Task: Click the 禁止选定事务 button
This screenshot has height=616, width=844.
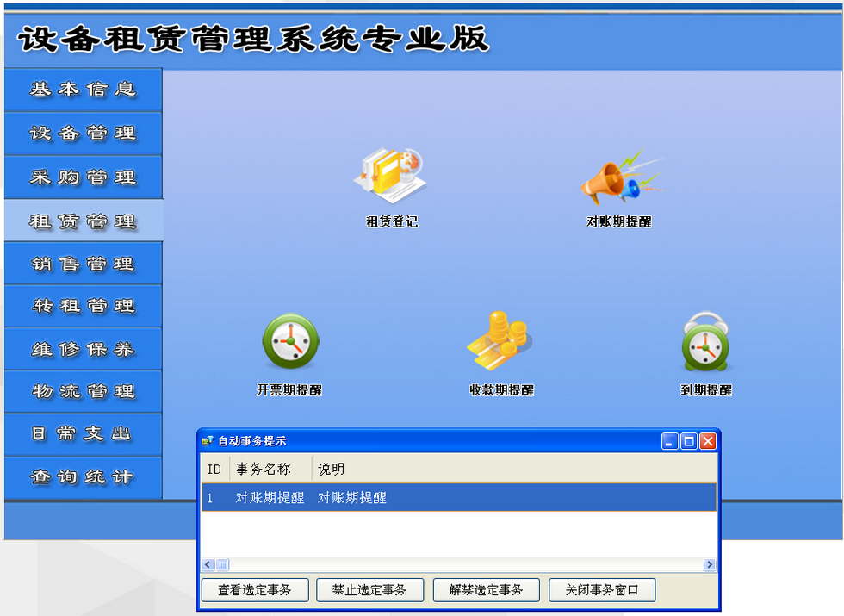Action: [369, 590]
